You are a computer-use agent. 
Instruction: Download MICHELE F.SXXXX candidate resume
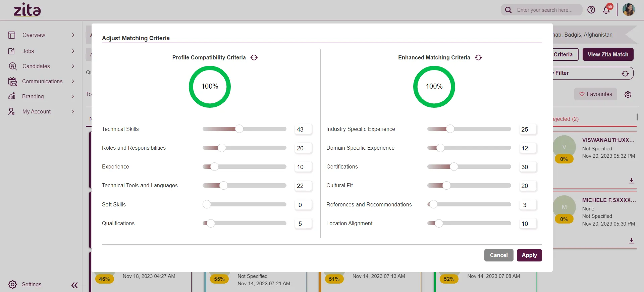pos(632,241)
